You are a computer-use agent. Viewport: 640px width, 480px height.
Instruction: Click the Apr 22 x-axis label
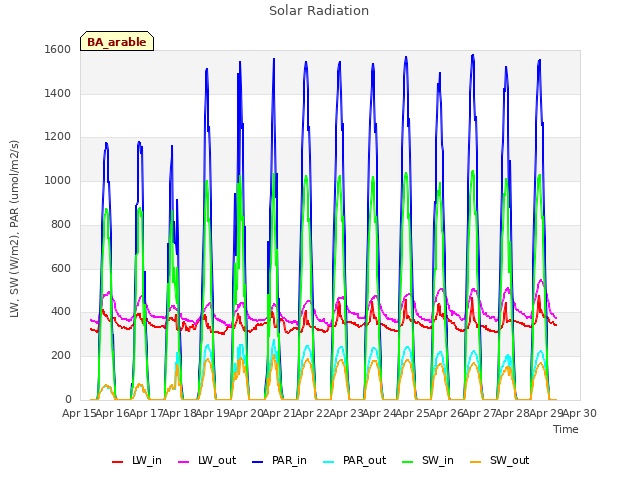coord(312,413)
